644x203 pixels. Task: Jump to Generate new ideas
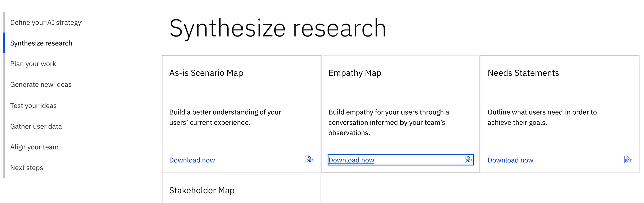pos(41,84)
